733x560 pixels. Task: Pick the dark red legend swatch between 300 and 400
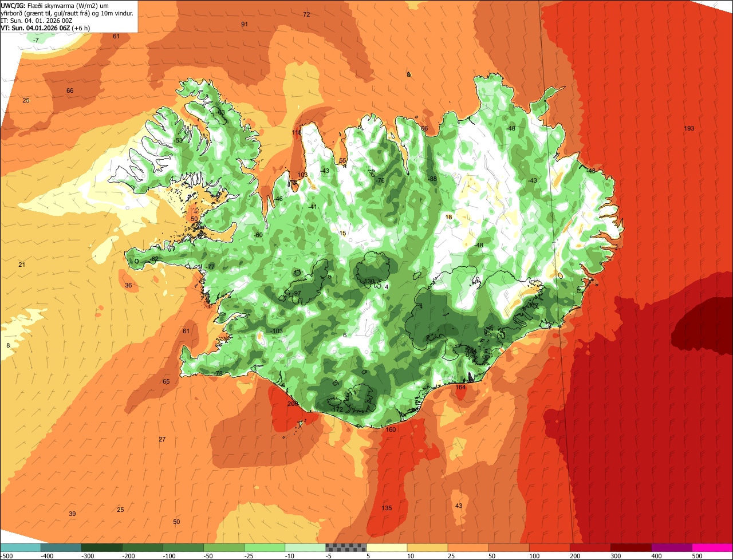(631, 547)
